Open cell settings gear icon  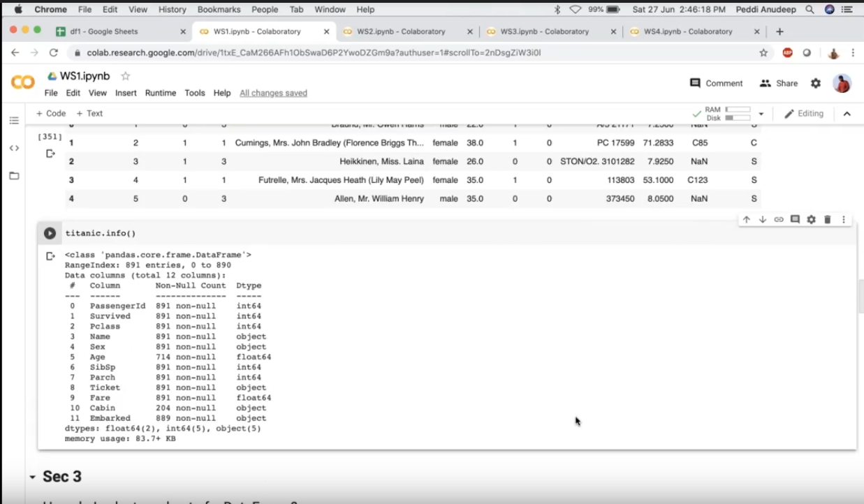tap(811, 219)
